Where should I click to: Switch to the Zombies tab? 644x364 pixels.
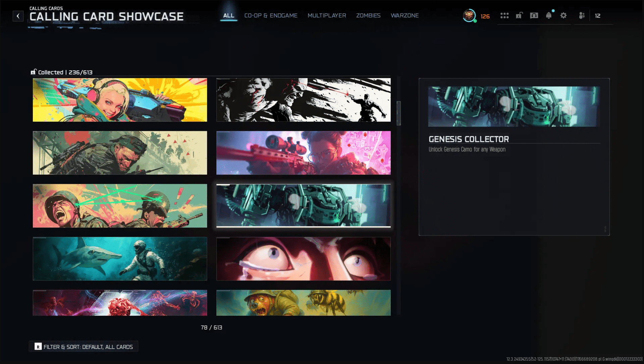point(368,16)
